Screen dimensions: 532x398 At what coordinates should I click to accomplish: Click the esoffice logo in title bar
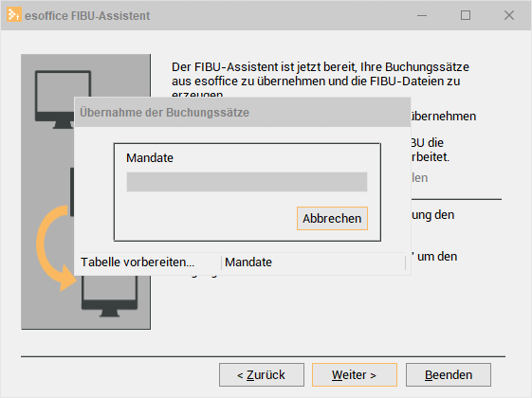(x=14, y=14)
